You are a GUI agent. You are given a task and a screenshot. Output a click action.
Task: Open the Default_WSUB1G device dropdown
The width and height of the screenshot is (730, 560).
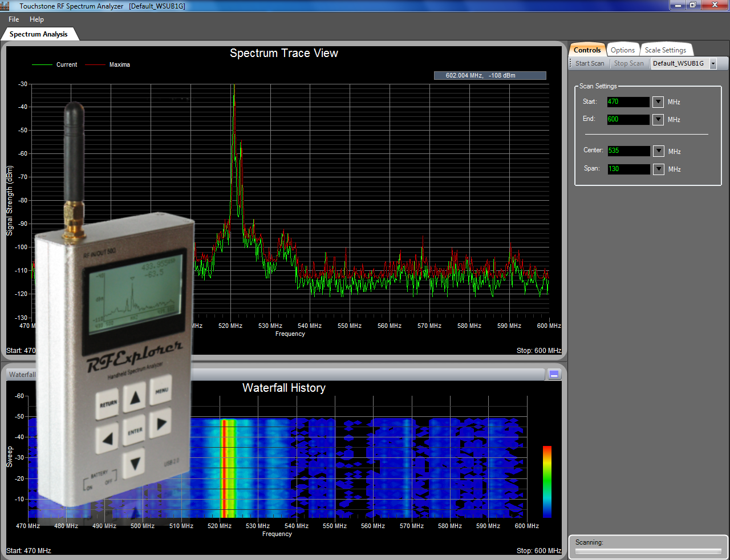click(713, 64)
